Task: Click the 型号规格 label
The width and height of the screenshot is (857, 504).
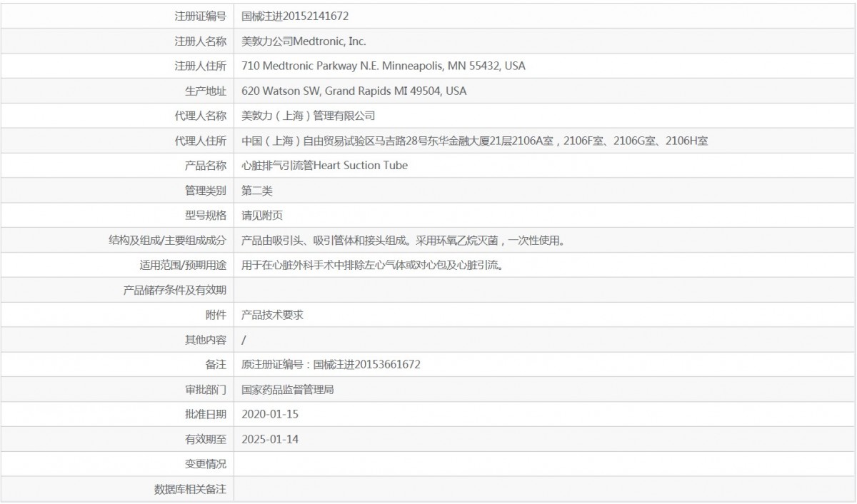Action: click(x=206, y=215)
